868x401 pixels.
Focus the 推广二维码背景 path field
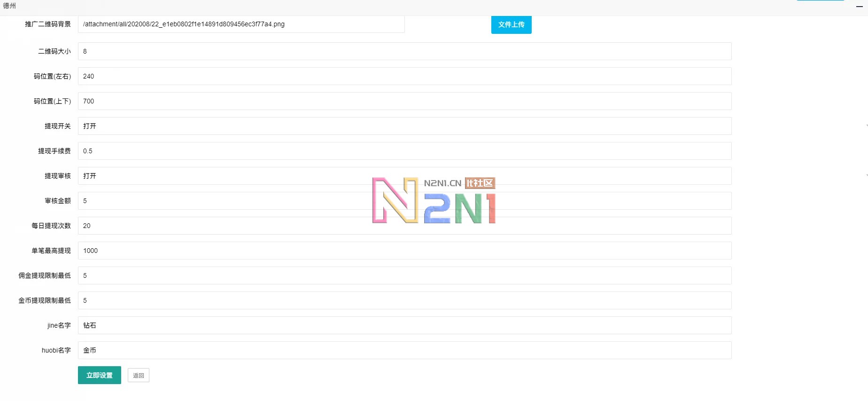241,24
